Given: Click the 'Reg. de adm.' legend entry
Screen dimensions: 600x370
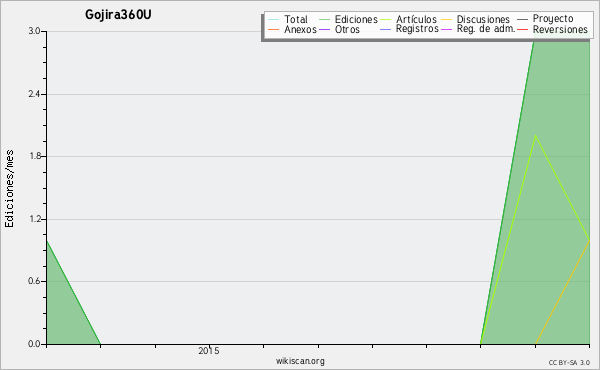Looking at the screenshot, I should pos(486,29).
